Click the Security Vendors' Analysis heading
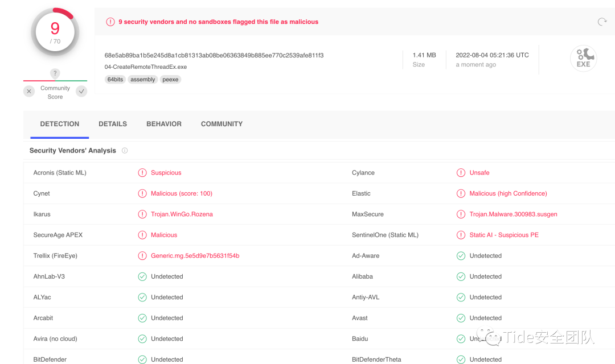The width and height of the screenshot is (615, 364). [x=72, y=151]
